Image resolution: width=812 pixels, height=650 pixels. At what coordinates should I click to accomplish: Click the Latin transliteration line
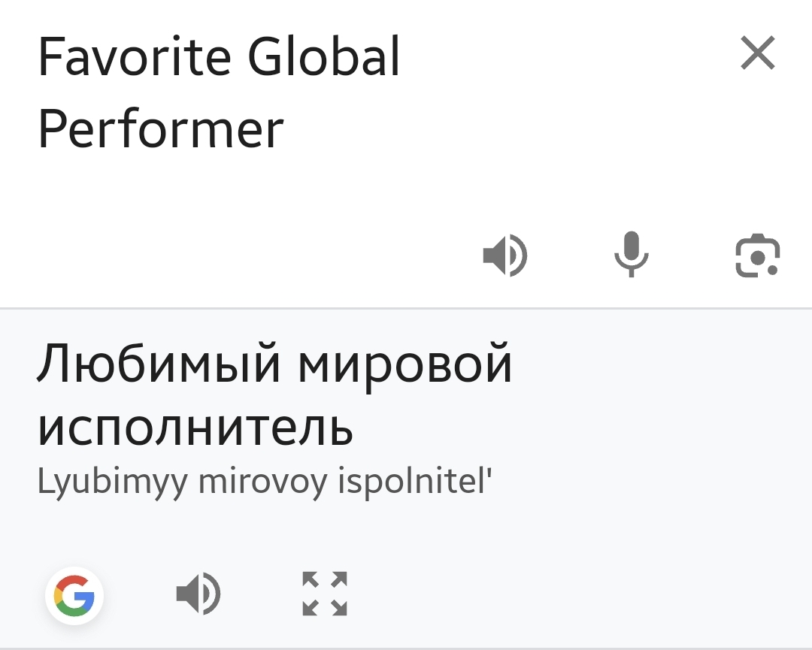coord(264,482)
